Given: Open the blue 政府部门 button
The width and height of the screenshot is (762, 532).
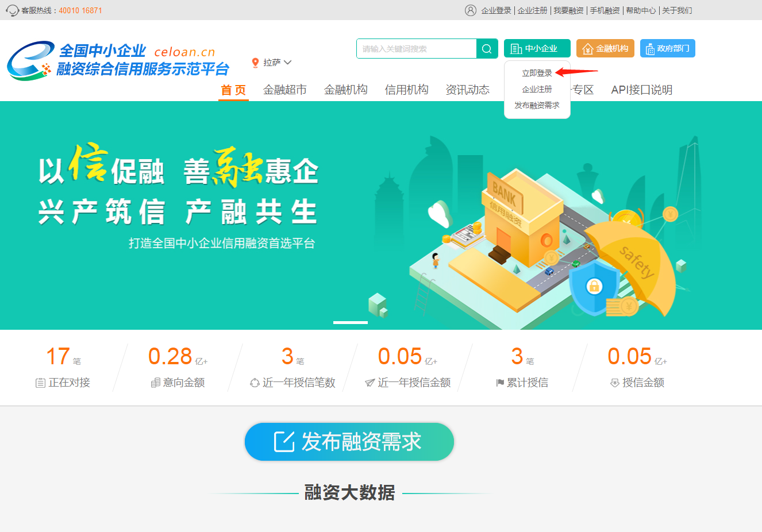Looking at the screenshot, I should click(668, 48).
